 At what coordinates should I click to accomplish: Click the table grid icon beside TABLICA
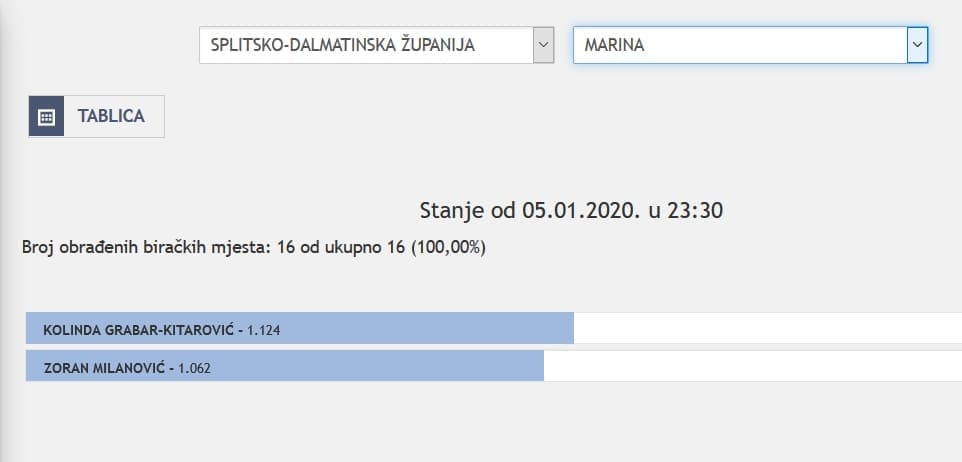(x=46, y=116)
